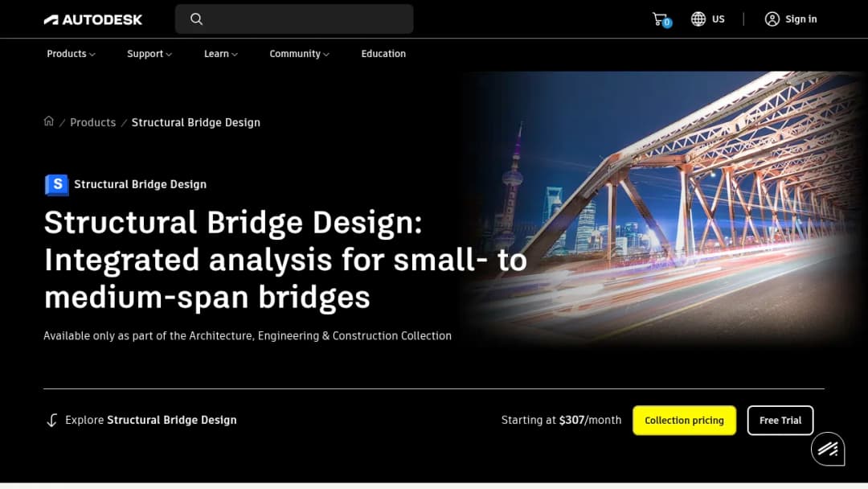Go to home via breadcrumb icon

(49, 121)
